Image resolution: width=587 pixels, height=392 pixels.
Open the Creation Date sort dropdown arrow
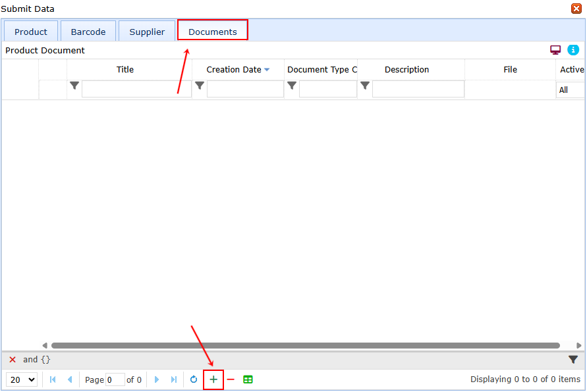[x=266, y=69]
